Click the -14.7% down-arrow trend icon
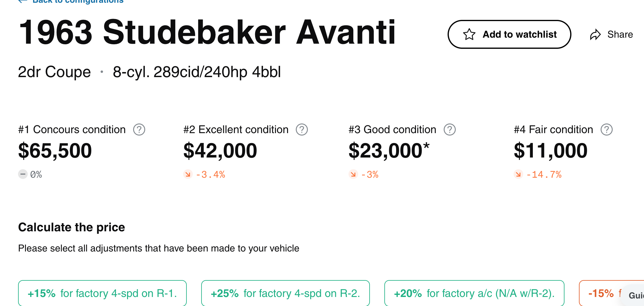The width and height of the screenshot is (644, 306). [x=518, y=174]
